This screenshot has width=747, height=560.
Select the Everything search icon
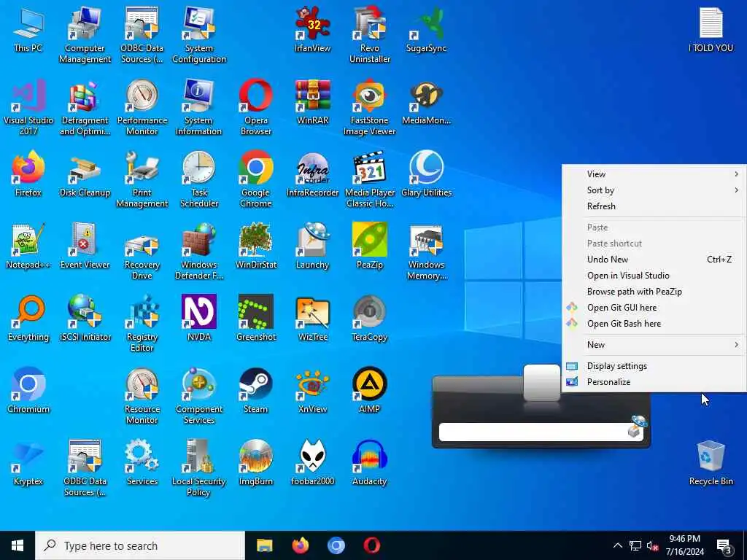tap(28, 319)
